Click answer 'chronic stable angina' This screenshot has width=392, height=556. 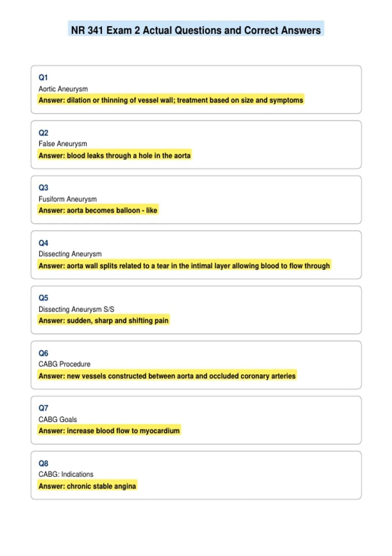coord(87,486)
